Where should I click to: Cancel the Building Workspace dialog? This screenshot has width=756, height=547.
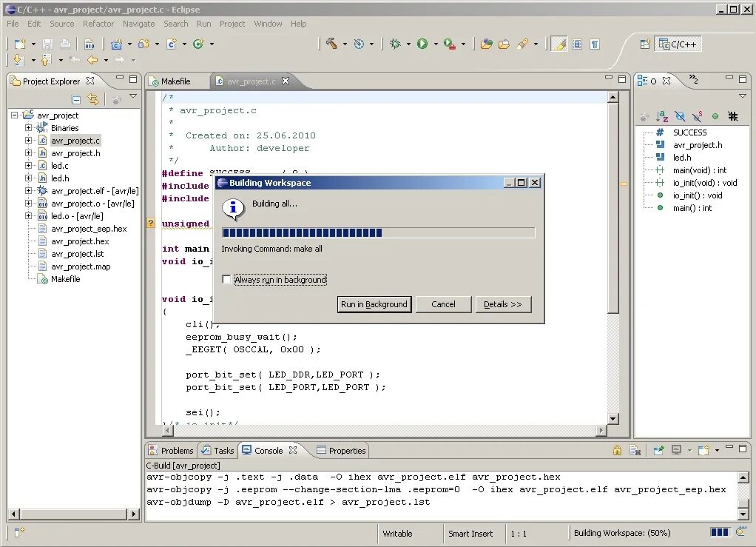pos(443,304)
